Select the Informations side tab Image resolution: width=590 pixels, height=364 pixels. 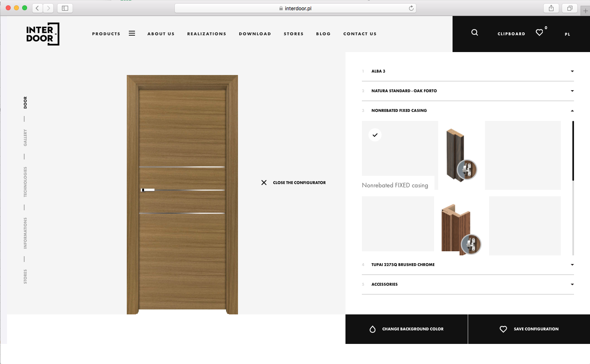(25, 233)
